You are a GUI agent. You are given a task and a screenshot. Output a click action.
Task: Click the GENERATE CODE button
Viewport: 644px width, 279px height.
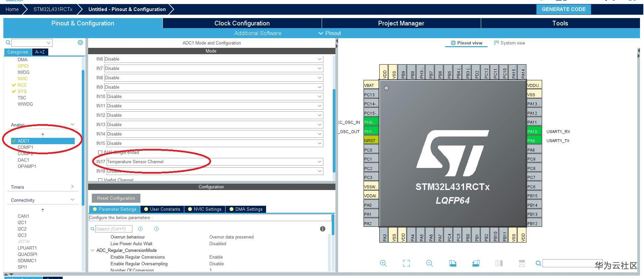pyautogui.click(x=564, y=9)
